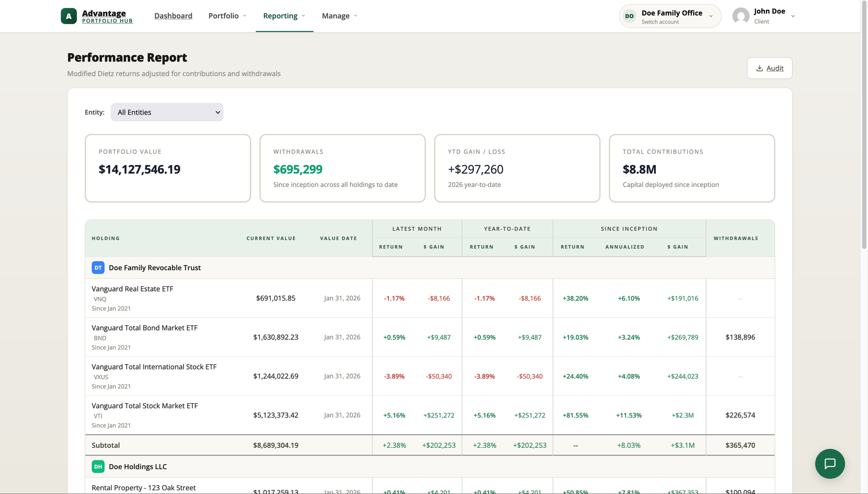Click John Doe's profile avatar picture
The height and width of the screenshot is (494, 868).
click(741, 16)
